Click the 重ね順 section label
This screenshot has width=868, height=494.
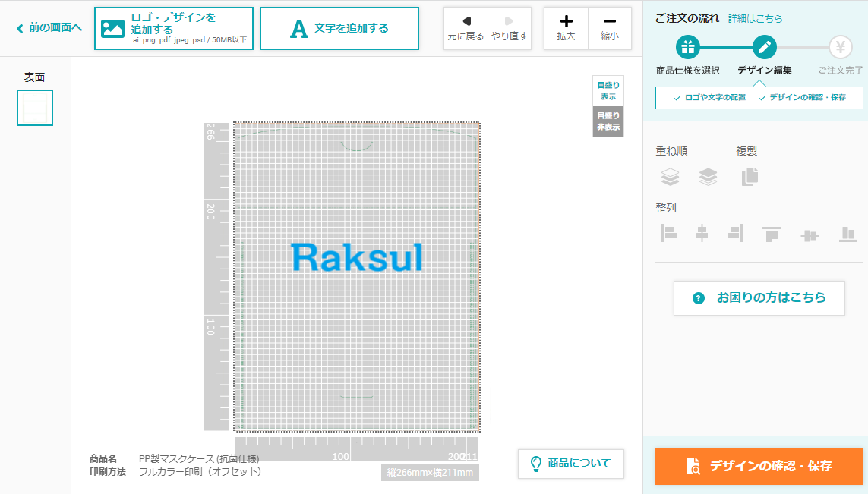pos(671,151)
